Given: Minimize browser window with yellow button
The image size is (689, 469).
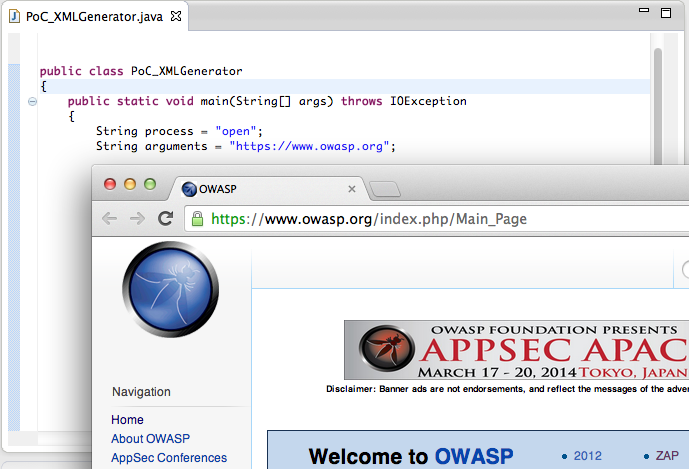Looking at the screenshot, I should [130, 184].
